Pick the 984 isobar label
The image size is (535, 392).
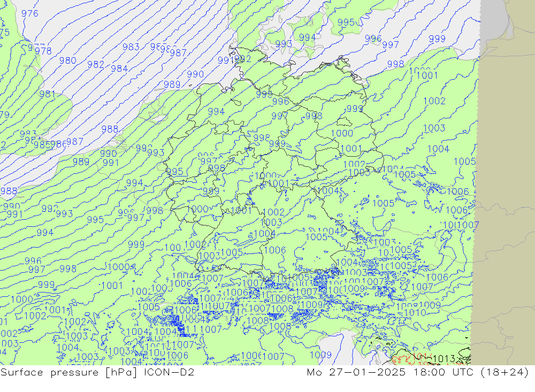pos(119,68)
